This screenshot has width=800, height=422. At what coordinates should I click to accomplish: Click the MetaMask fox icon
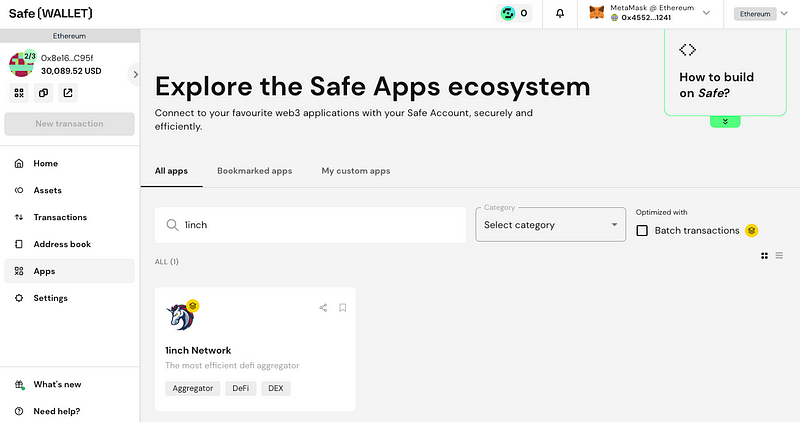(596, 12)
